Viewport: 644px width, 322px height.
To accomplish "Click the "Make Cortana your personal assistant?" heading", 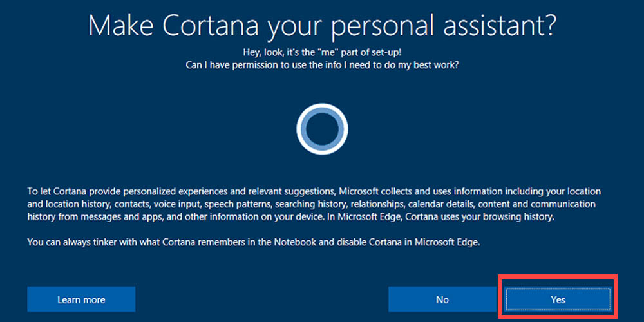I will tap(322, 26).
